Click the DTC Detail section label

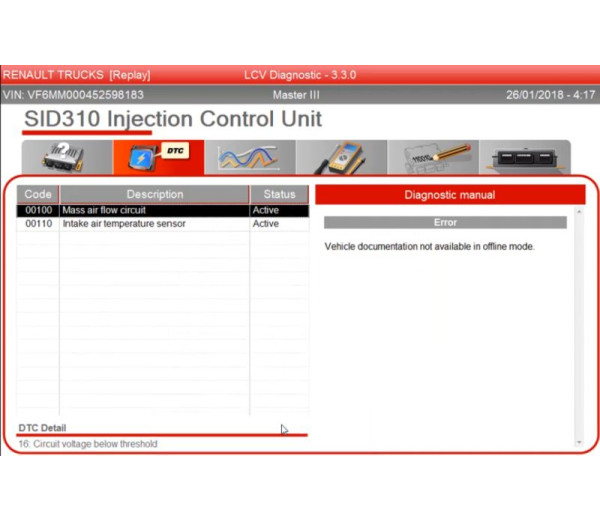click(x=42, y=428)
